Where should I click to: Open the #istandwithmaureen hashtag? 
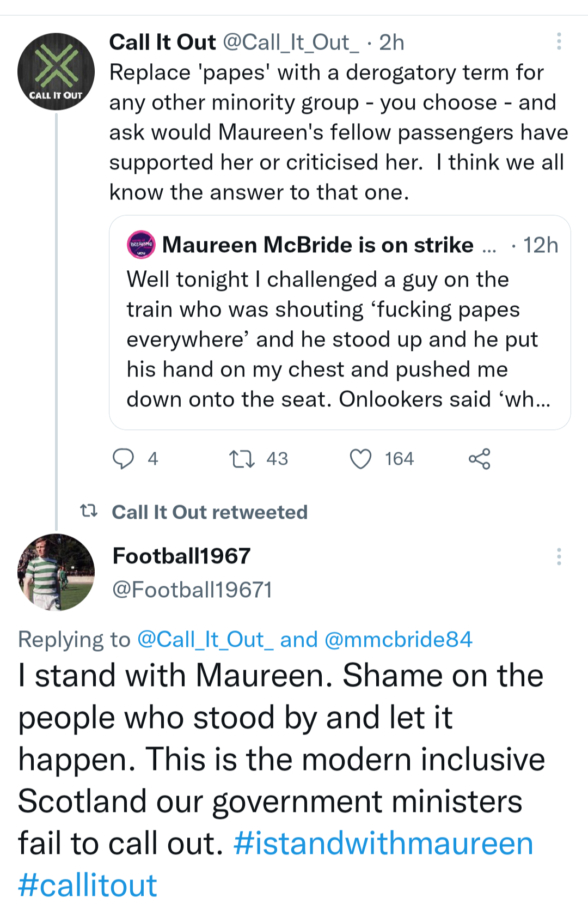pyautogui.click(x=383, y=843)
